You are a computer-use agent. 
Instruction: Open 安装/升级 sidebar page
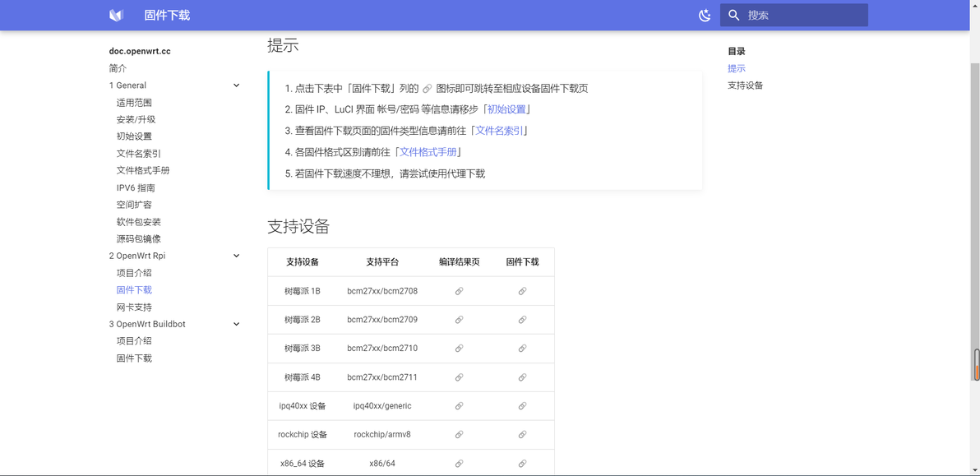[x=136, y=119]
